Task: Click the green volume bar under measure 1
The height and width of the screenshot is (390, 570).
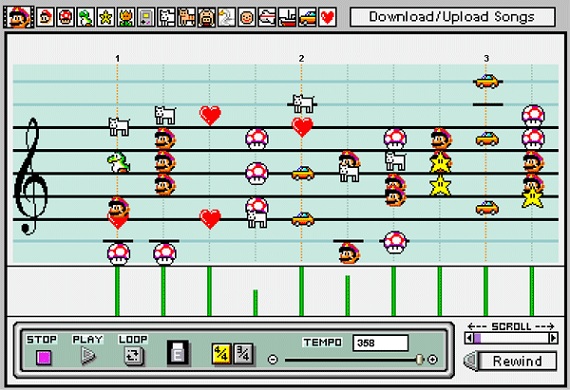Action: coord(117,291)
